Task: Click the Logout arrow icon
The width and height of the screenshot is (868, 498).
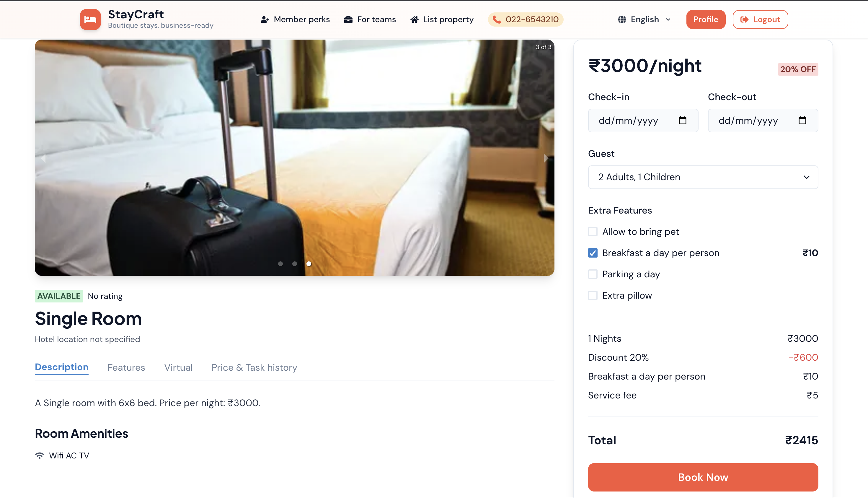Action: click(745, 19)
